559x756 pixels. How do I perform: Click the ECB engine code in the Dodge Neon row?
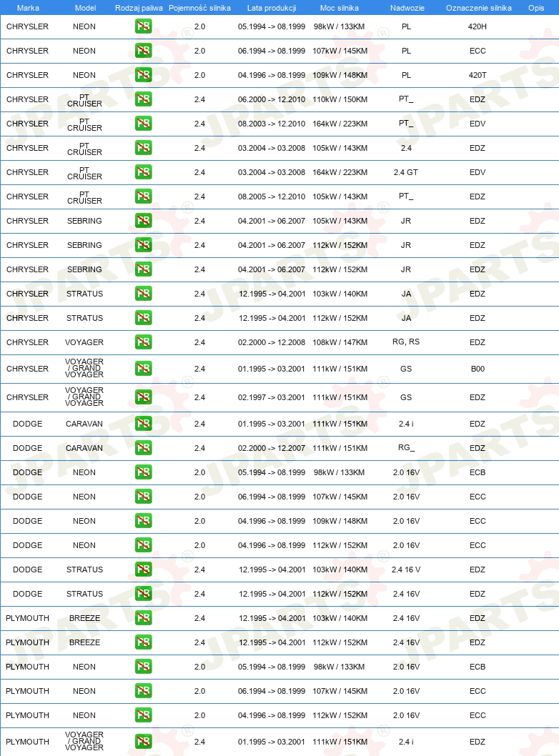[478, 472]
